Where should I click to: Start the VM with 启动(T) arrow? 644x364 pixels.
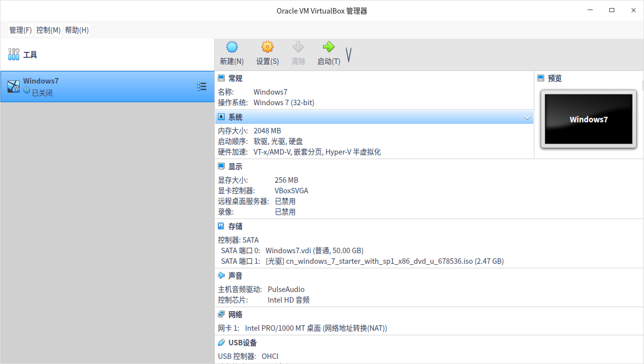pos(329,53)
